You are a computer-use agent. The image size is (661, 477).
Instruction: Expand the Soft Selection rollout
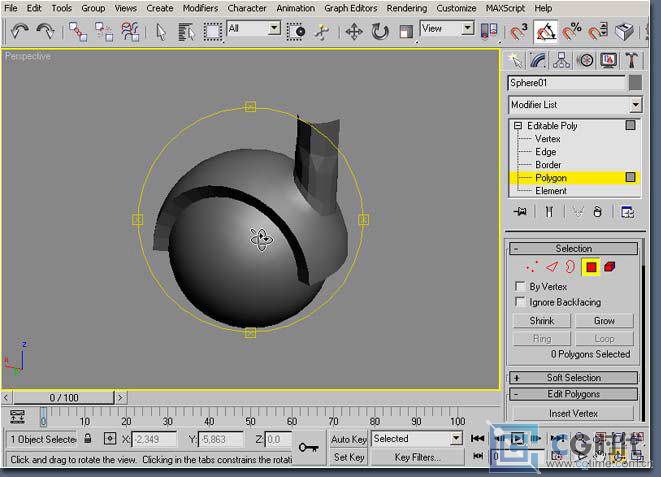[573, 378]
